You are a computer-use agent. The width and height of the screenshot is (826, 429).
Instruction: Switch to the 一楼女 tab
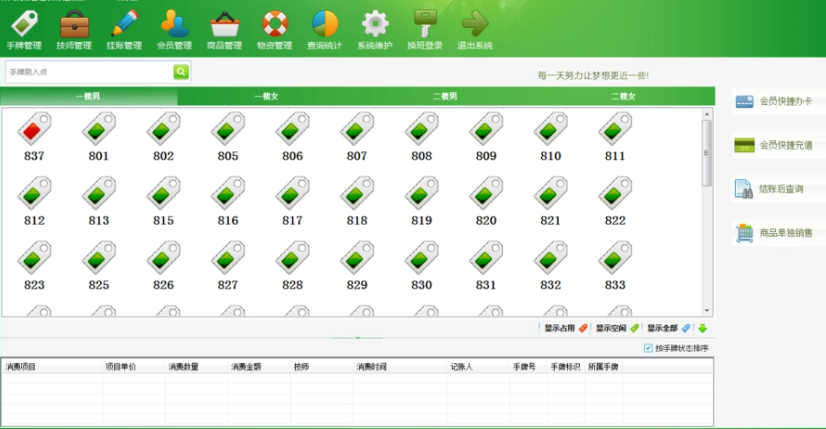(268, 97)
